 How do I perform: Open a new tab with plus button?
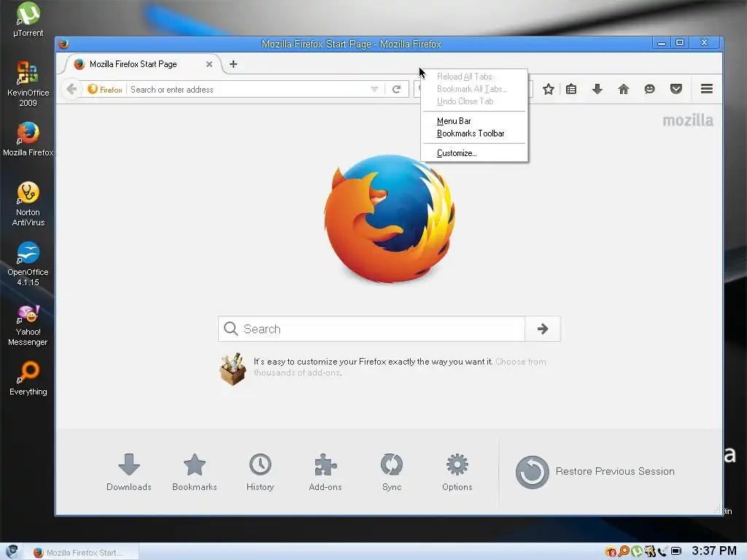[x=233, y=64]
